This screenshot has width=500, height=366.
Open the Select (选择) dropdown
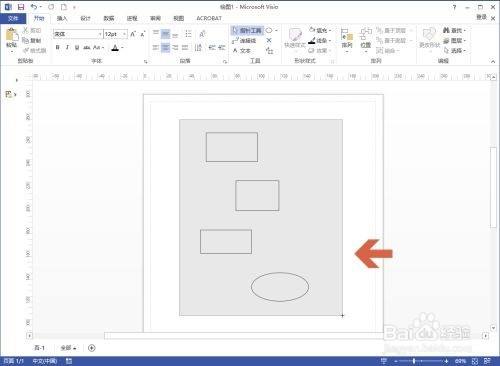point(454,50)
